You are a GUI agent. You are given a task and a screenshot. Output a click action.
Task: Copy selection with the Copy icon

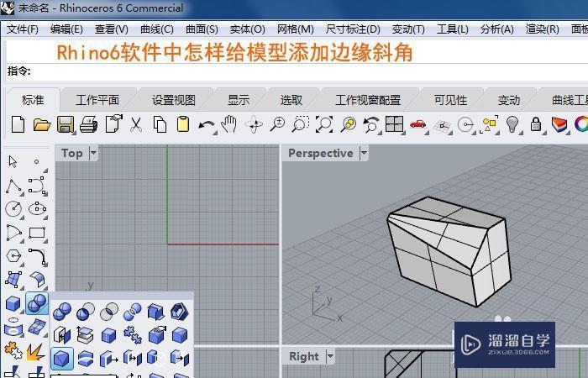click(x=160, y=124)
